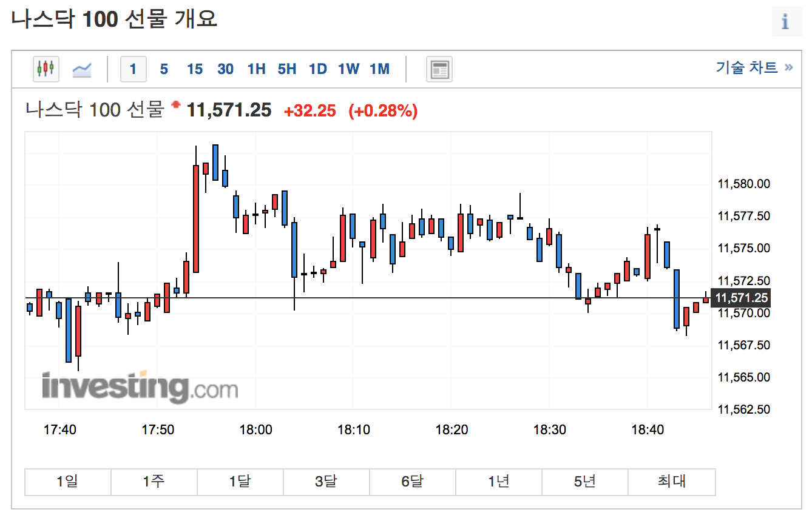The image size is (812, 518).
Task: Choose the 3달 time range tab
Action: tap(326, 482)
